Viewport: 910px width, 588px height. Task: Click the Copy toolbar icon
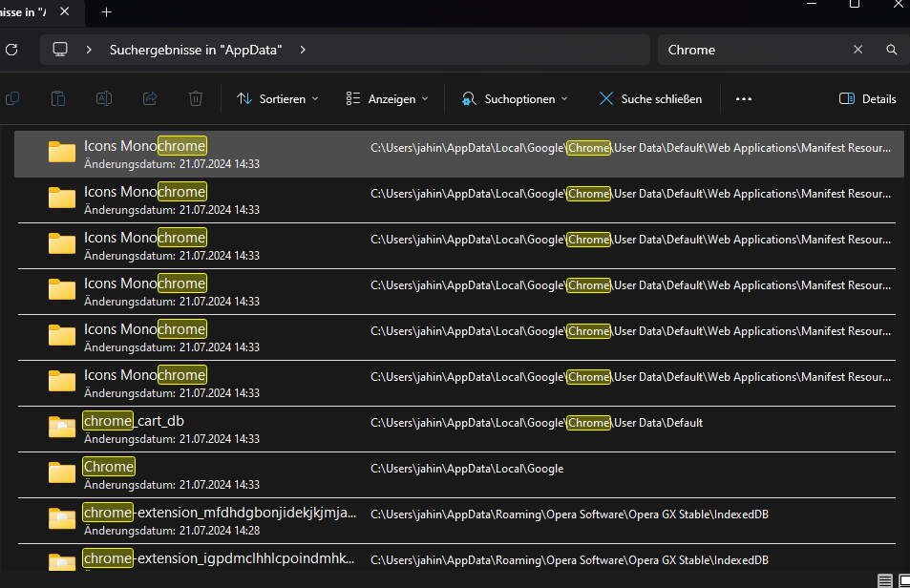tap(12, 98)
